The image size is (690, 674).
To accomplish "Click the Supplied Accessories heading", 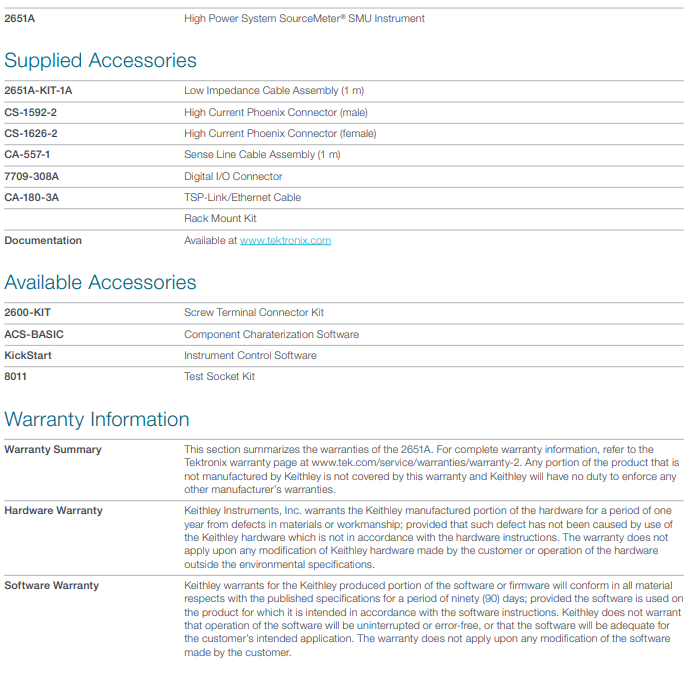I will [x=100, y=61].
